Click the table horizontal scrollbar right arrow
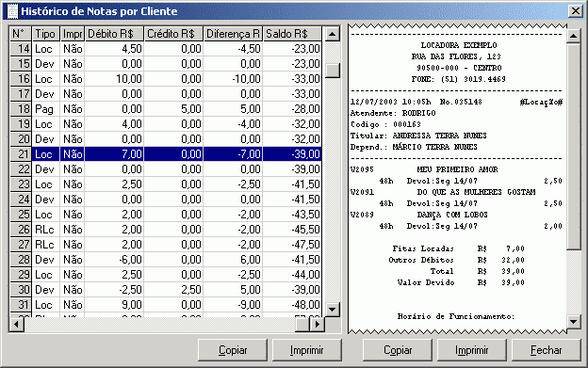Screen dimensions: 588x368 [x=317, y=324]
